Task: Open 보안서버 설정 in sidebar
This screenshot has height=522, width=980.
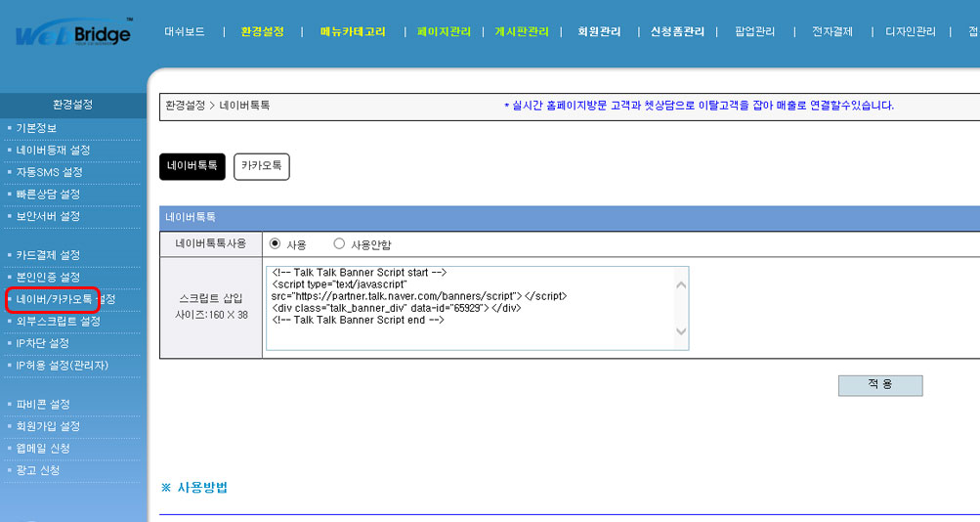Action: pyautogui.click(x=48, y=216)
